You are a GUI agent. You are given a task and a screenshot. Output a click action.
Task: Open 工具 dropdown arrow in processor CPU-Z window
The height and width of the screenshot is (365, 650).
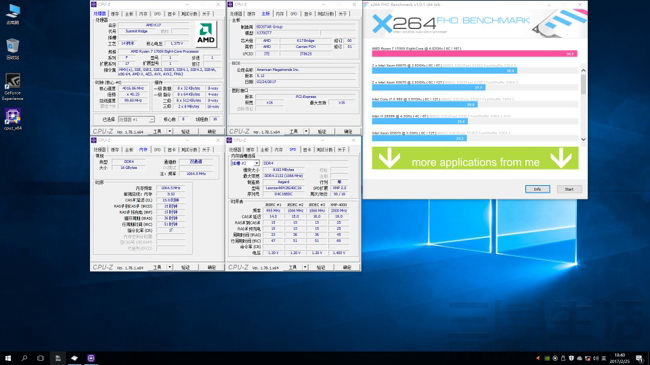point(170,131)
